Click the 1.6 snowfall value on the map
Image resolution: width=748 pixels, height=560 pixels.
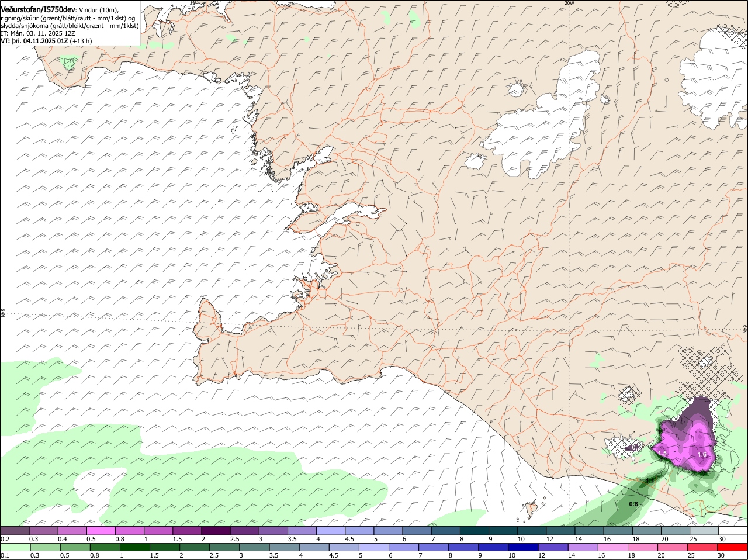[x=702, y=455]
